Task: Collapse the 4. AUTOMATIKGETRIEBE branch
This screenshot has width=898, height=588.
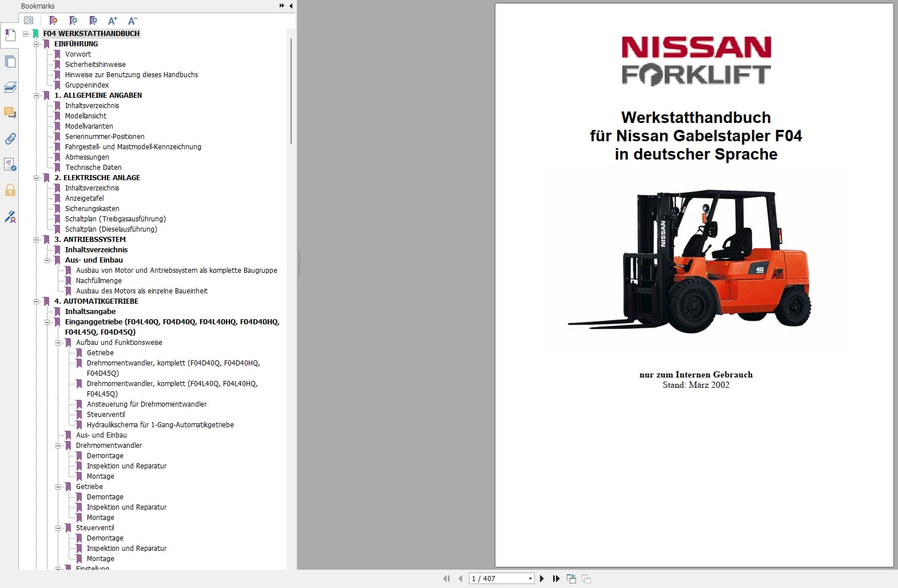Action: coord(37,301)
